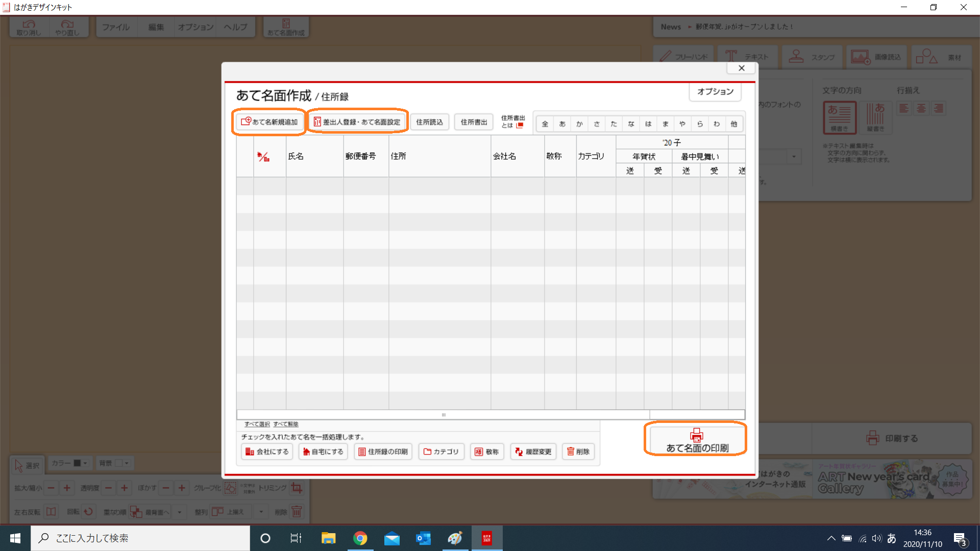Click the 敬称 column header
This screenshot has width=980, height=551.
[x=560, y=157]
